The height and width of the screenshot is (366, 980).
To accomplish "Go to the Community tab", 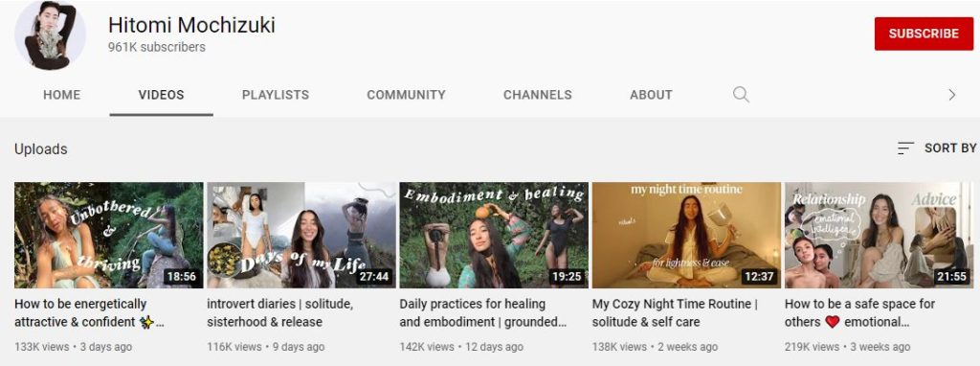I will click(x=406, y=95).
